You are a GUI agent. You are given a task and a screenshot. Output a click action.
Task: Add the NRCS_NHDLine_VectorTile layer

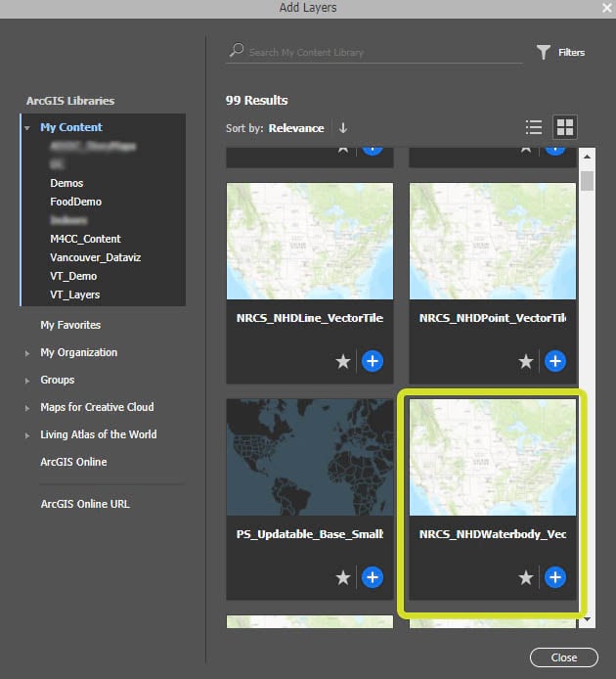373,361
